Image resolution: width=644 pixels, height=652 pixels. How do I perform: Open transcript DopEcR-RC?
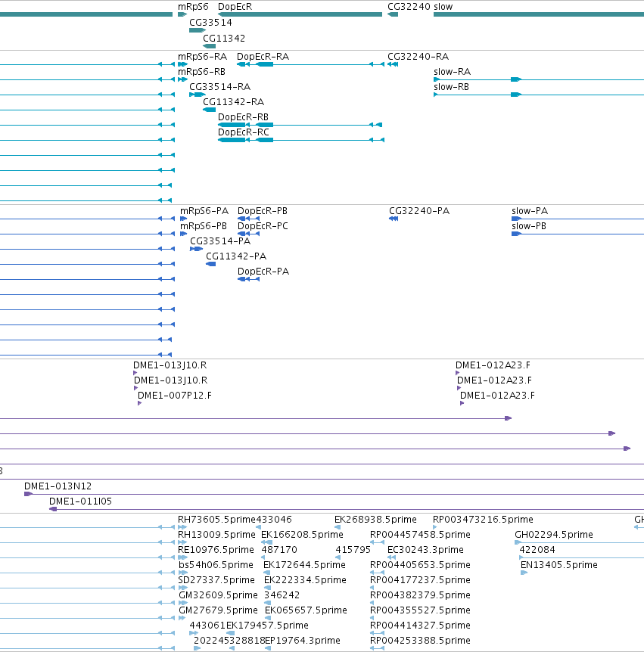(244, 132)
